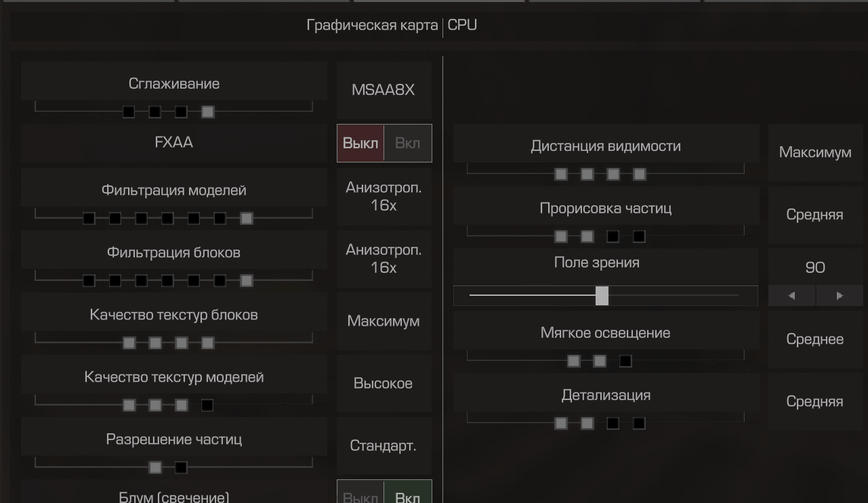Pick the third Мягкое освещение step square

[625, 361]
